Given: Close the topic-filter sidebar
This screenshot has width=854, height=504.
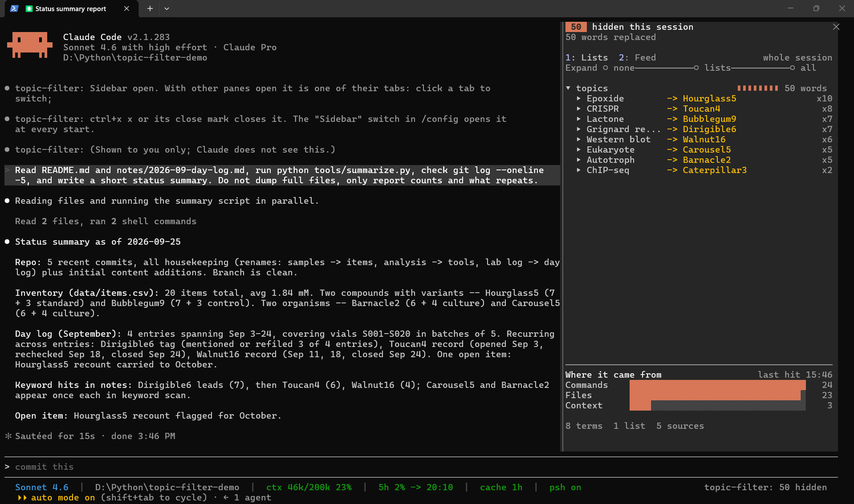Looking at the screenshot, I should 836,27.
